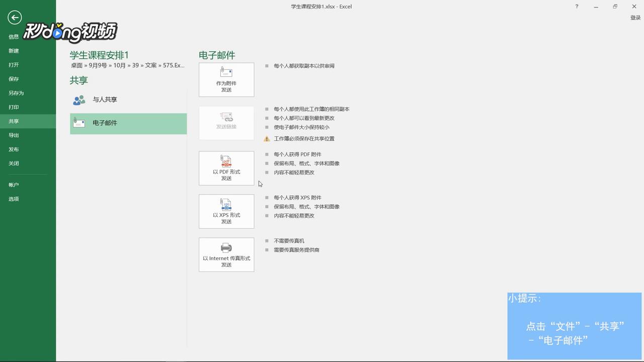The width and height of the screenshot is (644, 362).
Task: Click the XPS document icon
Action: (226, 204)
